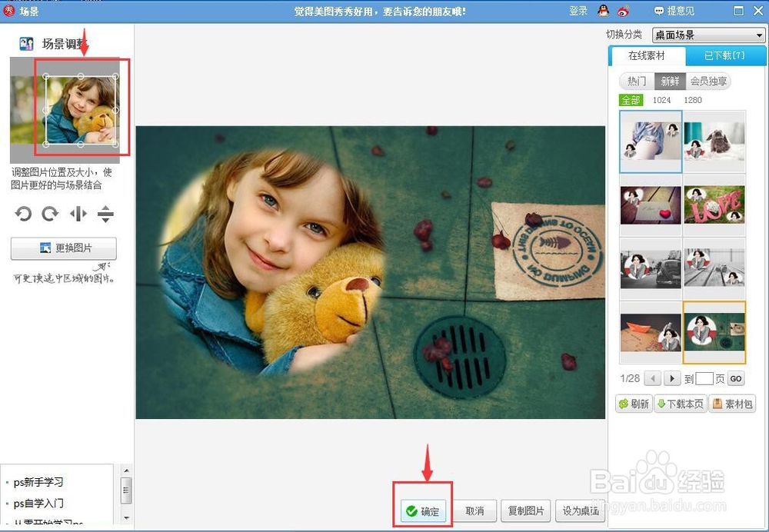Select the 新鲜 filter
Viewport: 769px width, 532px height.
tap(670, 81)
